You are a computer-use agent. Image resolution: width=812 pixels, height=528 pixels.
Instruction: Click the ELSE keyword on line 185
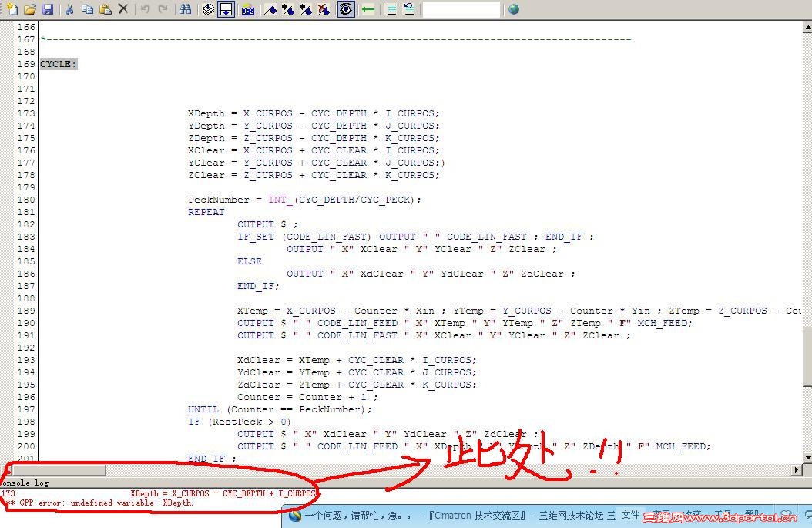tap(249, 261)
